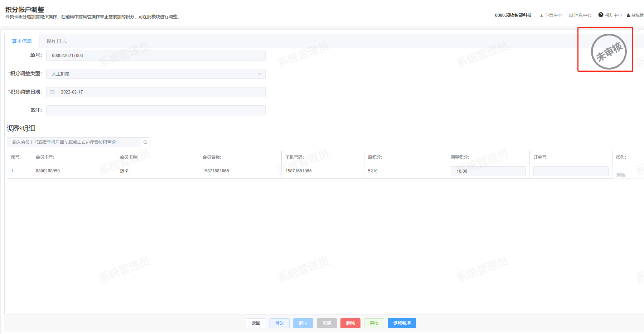The image size is (644, 334).
Task: Click the download center icon
Action: [x=542, y=15]
